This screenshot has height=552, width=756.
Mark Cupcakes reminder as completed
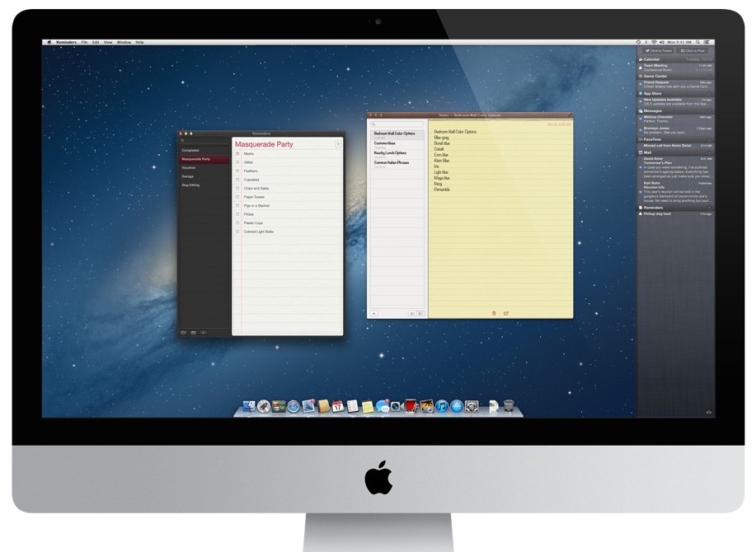coord(238,180)
